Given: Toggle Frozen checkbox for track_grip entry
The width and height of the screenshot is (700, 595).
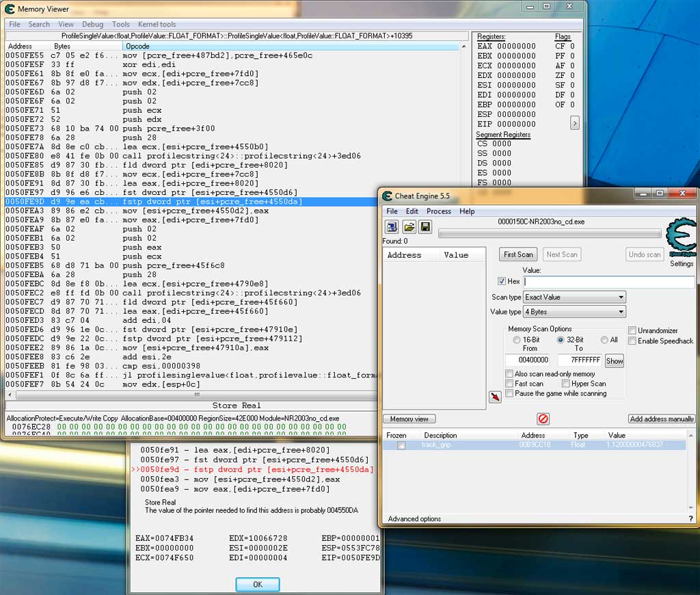Looking at the screenshot, I should coord(401,445).
